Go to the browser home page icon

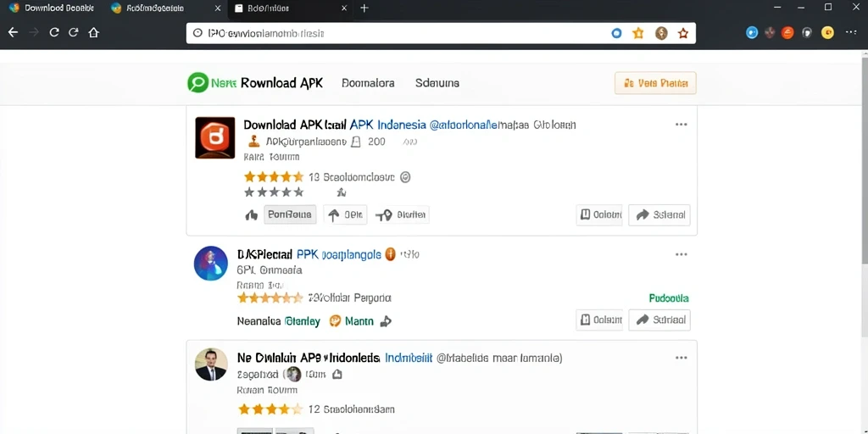point(93,33)
